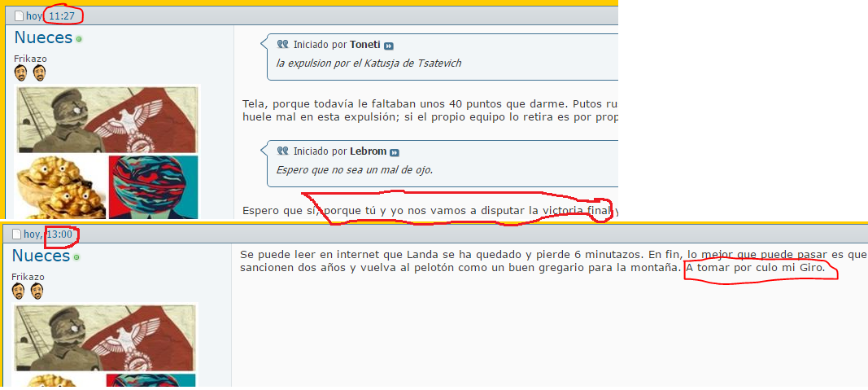View original post arrow next to Lebrom

point(395,152)
